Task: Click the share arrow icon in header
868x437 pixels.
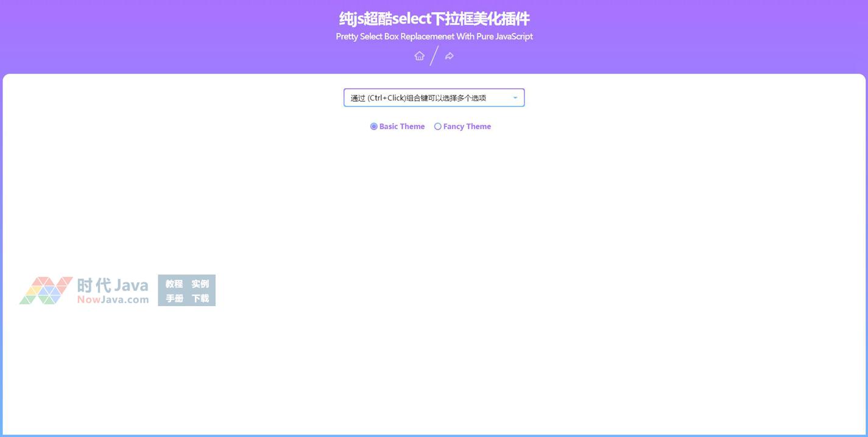Action: pos(449,56)
